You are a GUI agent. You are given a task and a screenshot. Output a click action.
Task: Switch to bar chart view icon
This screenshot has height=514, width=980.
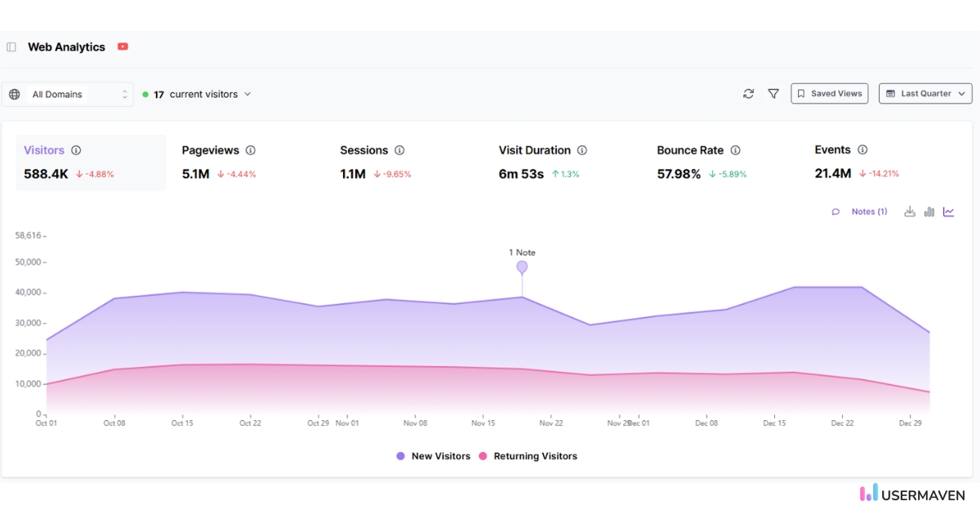(x=929, y=211)
